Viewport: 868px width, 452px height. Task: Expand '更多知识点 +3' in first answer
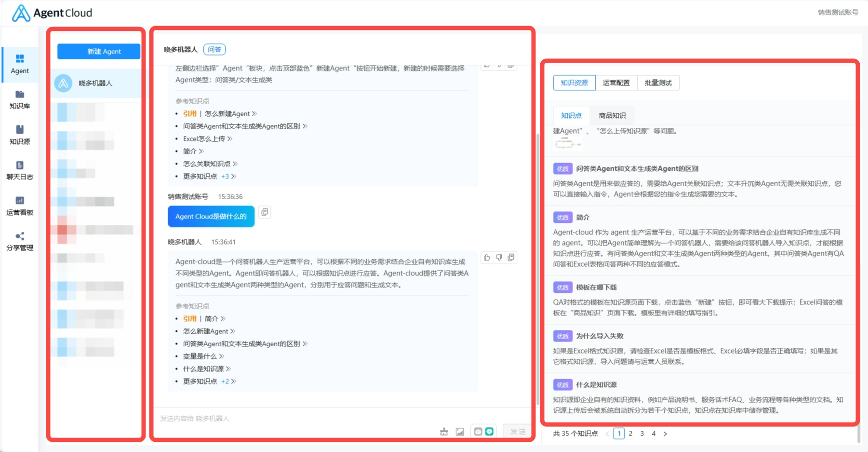(210, 176)
